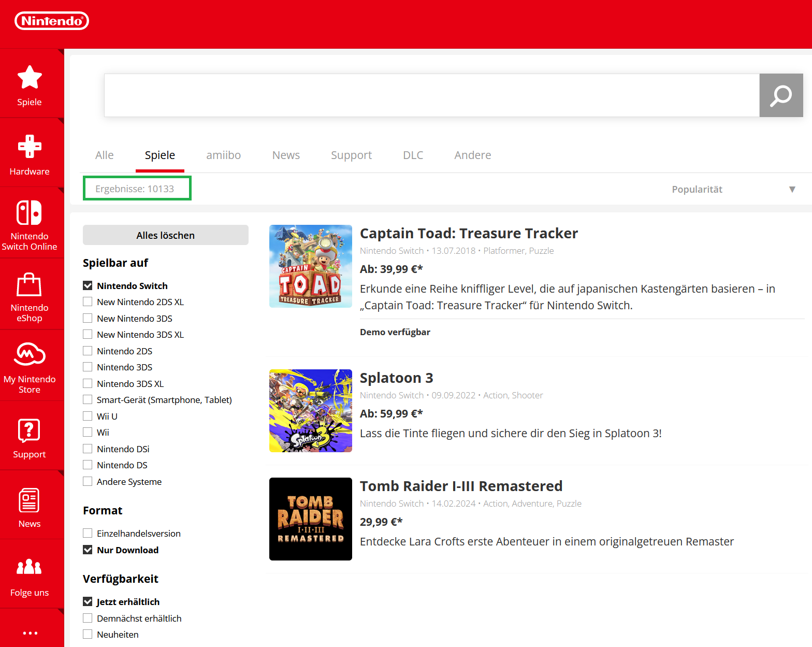Uncheck Nintendo Switch platform filter
The height and width of the screenshot is (647, 812).
coord(88,285)
